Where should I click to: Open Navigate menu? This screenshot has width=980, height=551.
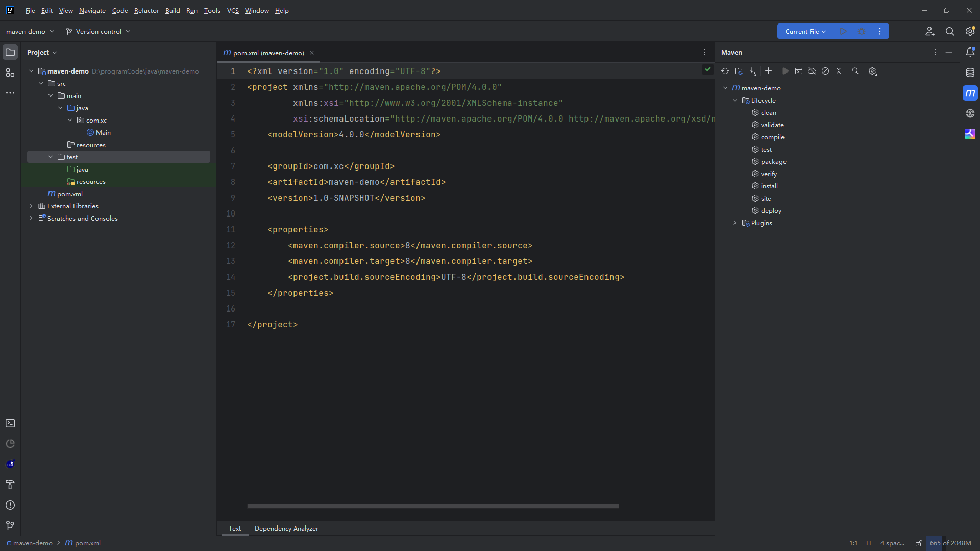click(x=92, y=10)
